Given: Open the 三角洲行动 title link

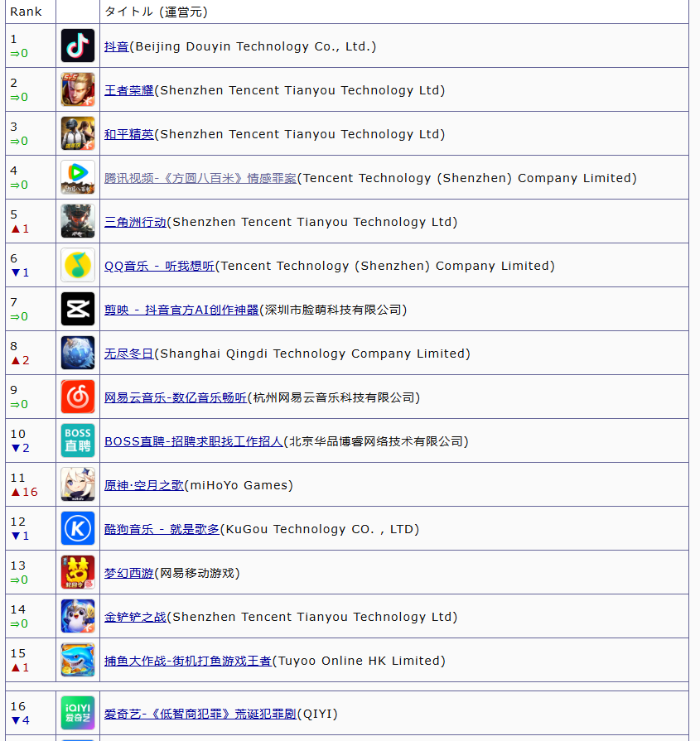Looking at the screenshot, I should click(x=135, y=222).
